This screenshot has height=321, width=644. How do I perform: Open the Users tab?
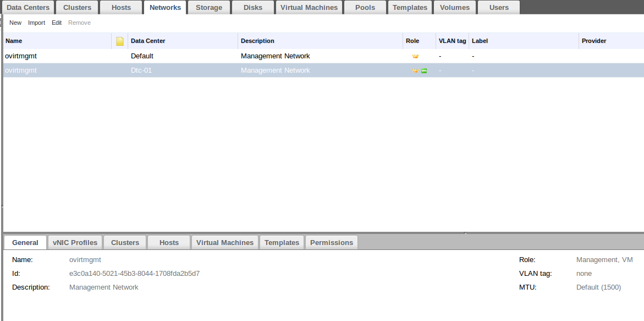coord(499,8)
